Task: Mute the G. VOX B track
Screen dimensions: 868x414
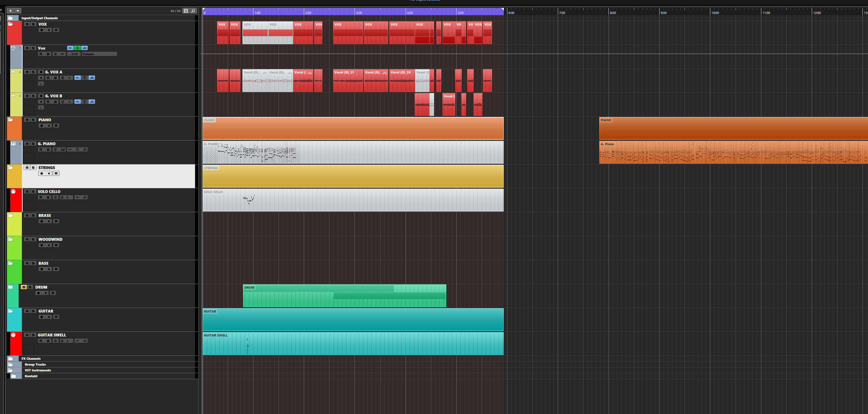Action: tap(27, 96)
